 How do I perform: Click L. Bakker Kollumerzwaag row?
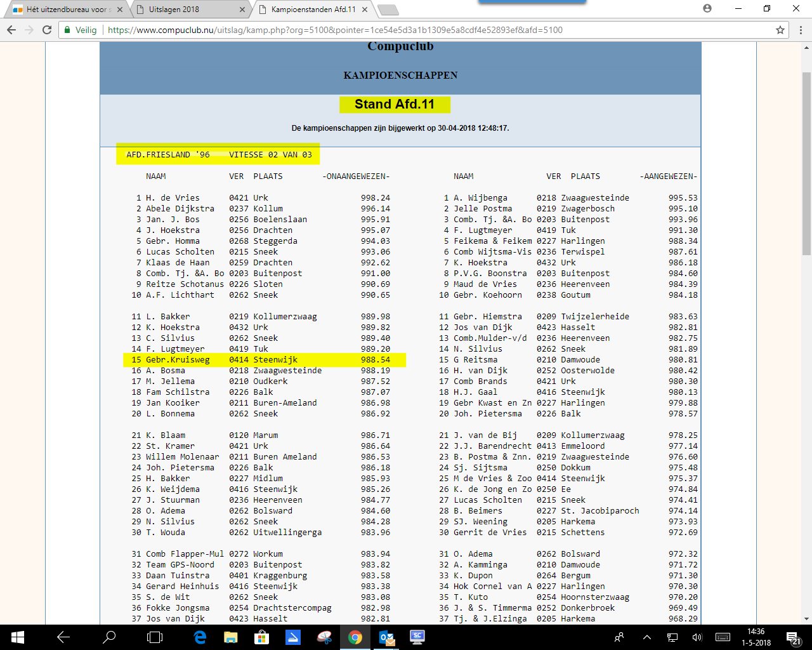(261, 316)
